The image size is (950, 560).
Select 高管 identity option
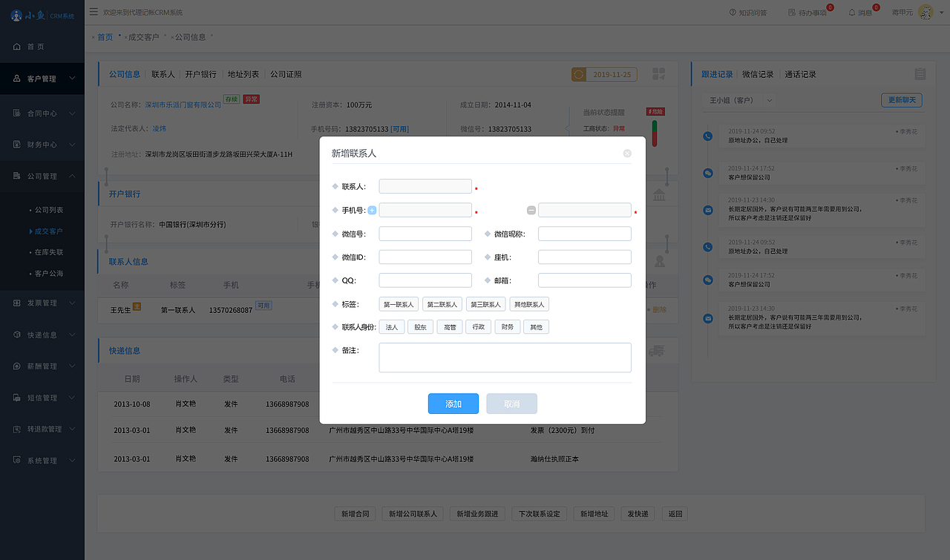(450, 327)
